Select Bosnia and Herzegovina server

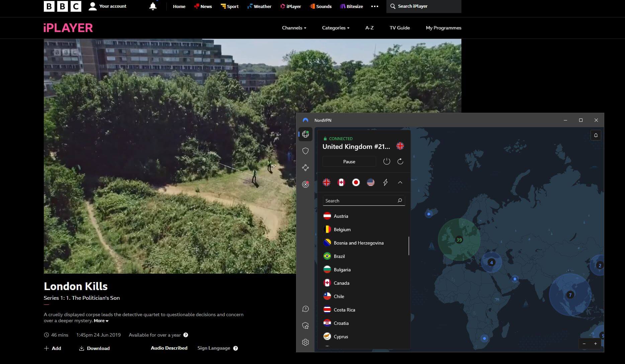[363, 243]
